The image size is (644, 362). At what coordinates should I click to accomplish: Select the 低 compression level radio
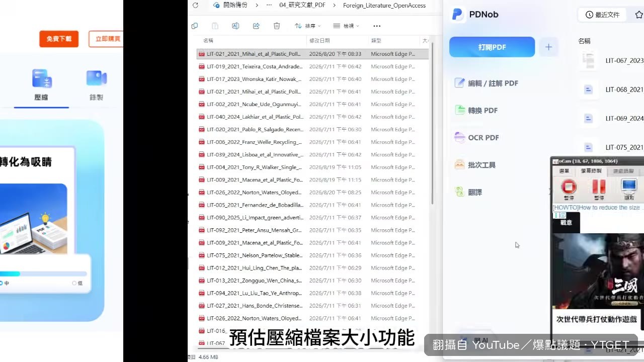tap(74, 283)
